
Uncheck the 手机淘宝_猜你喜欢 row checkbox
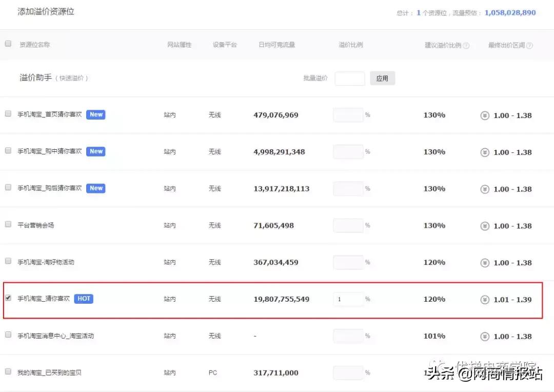pyautogui.click(x=8, y=298)
